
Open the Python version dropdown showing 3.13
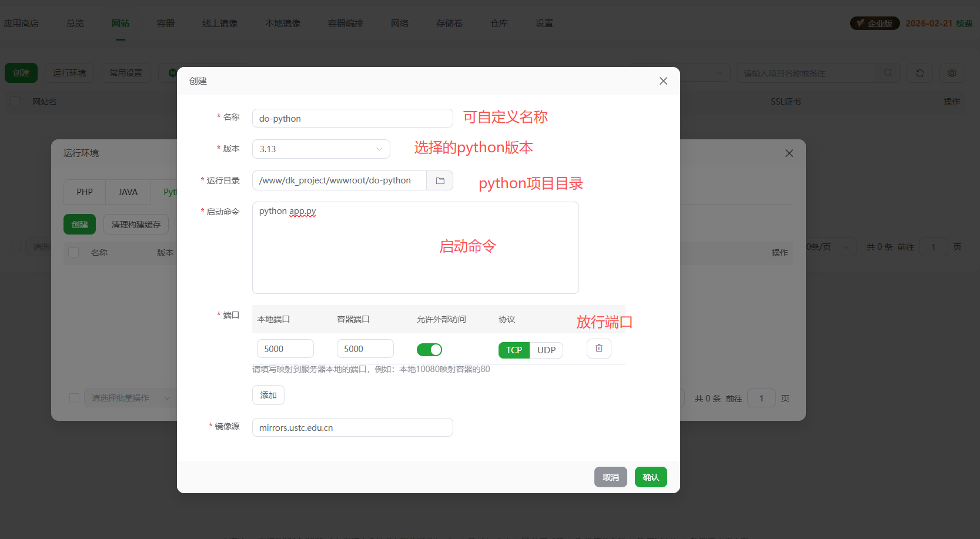point(321,149)
